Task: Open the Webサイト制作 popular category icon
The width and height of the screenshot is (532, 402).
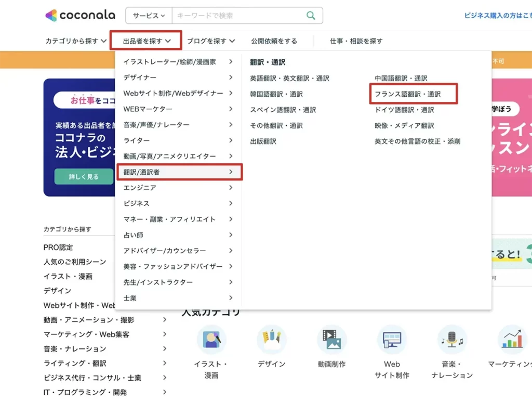Action: tap(392, 340)
